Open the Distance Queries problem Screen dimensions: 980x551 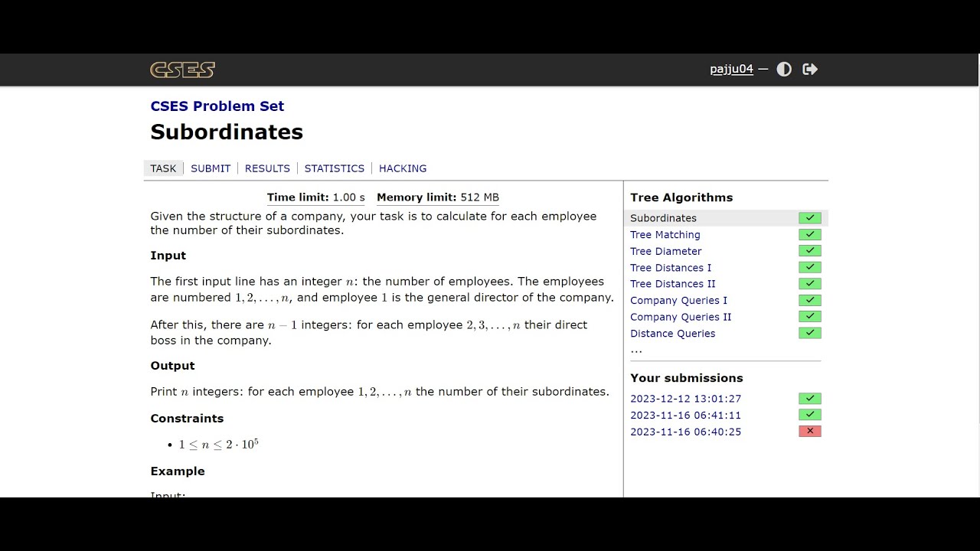(x=673, y=334)
